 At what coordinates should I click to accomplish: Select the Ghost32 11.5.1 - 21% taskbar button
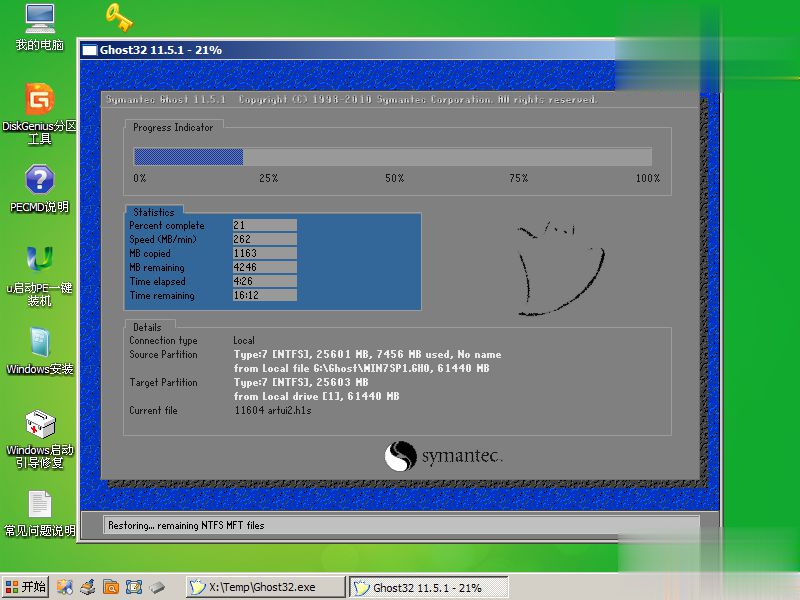[429, 587]
